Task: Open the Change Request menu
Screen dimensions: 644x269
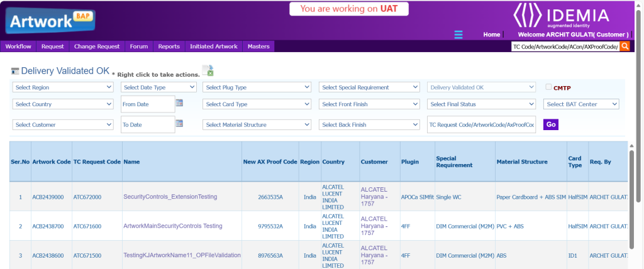Action: (x=96, y=47)
